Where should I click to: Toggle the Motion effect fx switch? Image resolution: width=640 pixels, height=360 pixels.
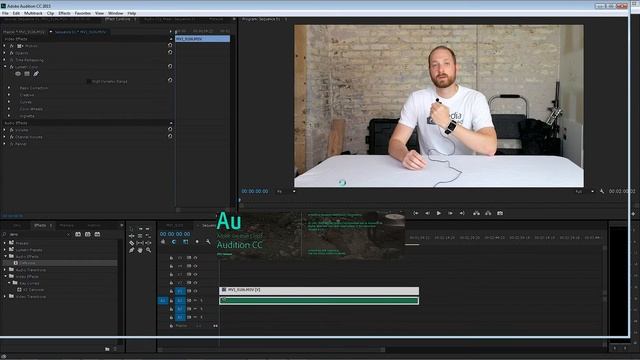(11, 46)
